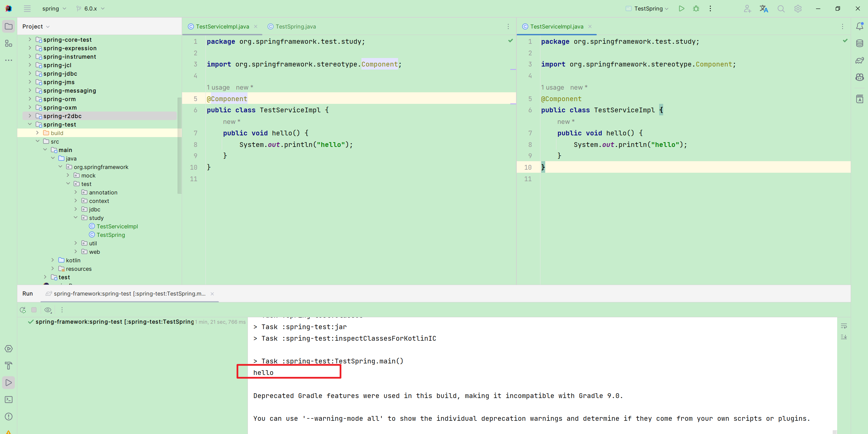Open Search Everywhere magnifier
868x434 pixels.
tap(781, 8)
